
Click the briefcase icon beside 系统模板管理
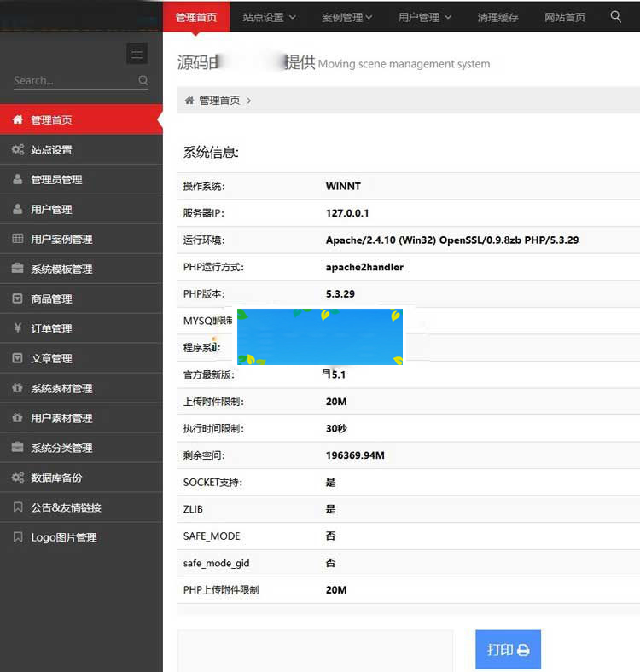click(x=17, y=269)
